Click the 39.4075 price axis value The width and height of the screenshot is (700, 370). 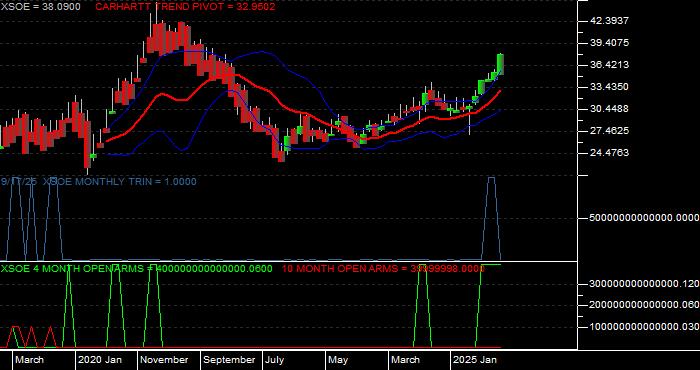click(609, 43)
